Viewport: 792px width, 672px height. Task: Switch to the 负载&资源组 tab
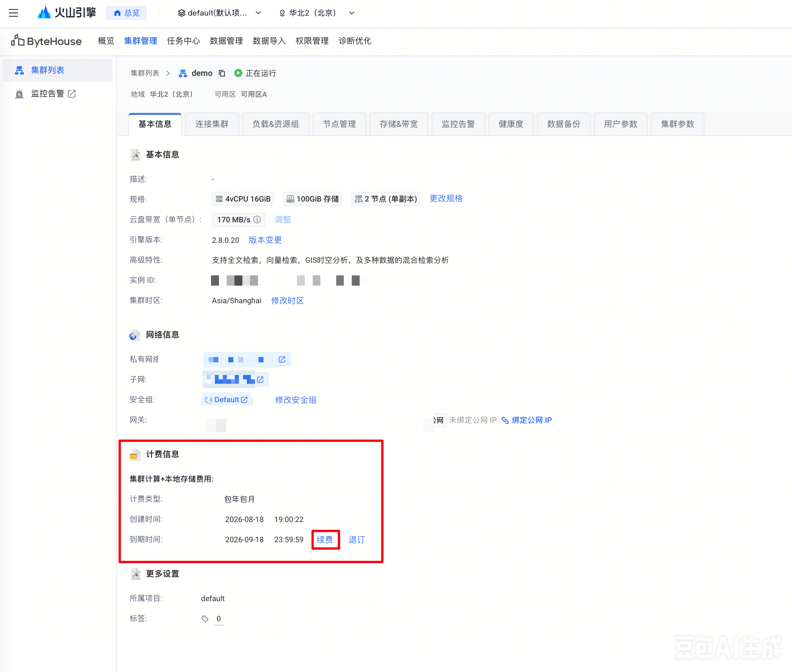point(276,124)
